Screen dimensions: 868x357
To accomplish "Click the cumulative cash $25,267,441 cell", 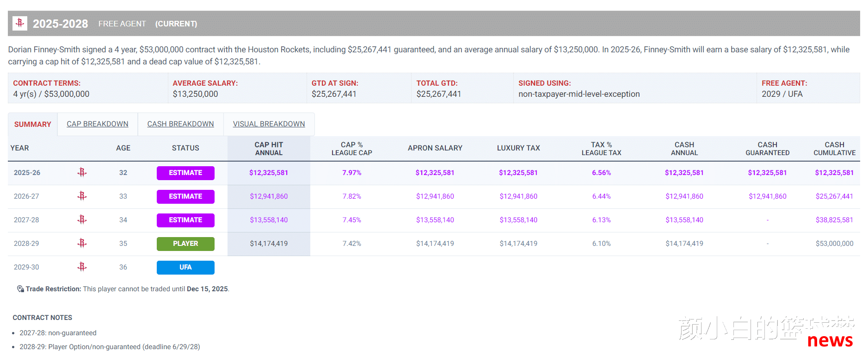I will click(x=834, y=196).
